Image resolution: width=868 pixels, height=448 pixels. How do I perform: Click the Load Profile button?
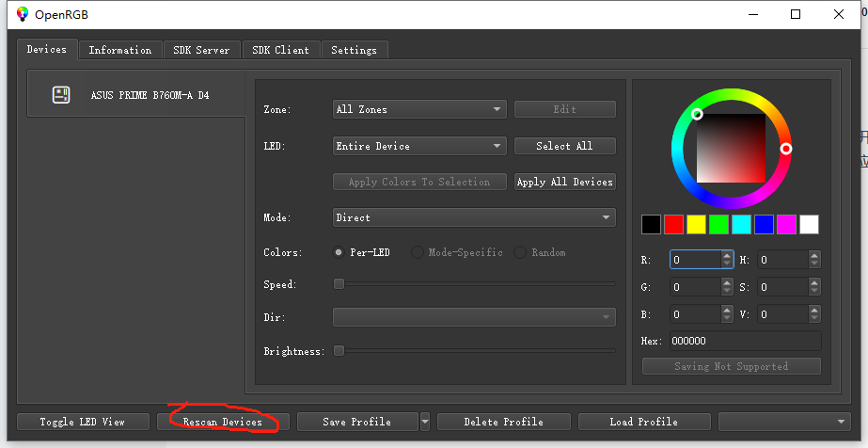[644, 422]
